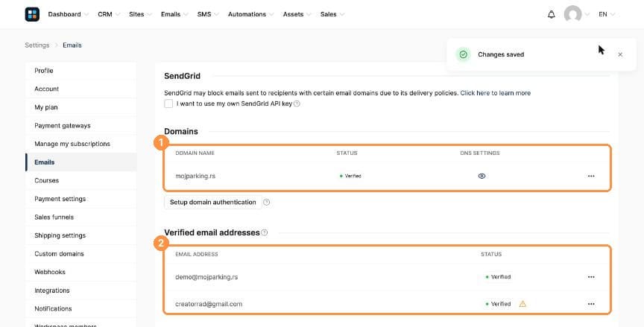The image size is (644, 327).
Task: Open Account settings in sidebar
Action: 81,89
